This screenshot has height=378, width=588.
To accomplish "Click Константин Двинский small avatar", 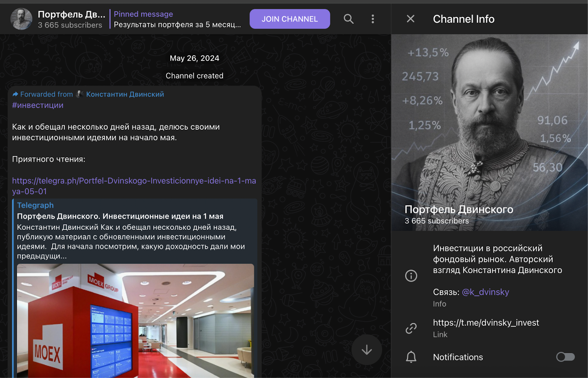I will pos(80,94).
